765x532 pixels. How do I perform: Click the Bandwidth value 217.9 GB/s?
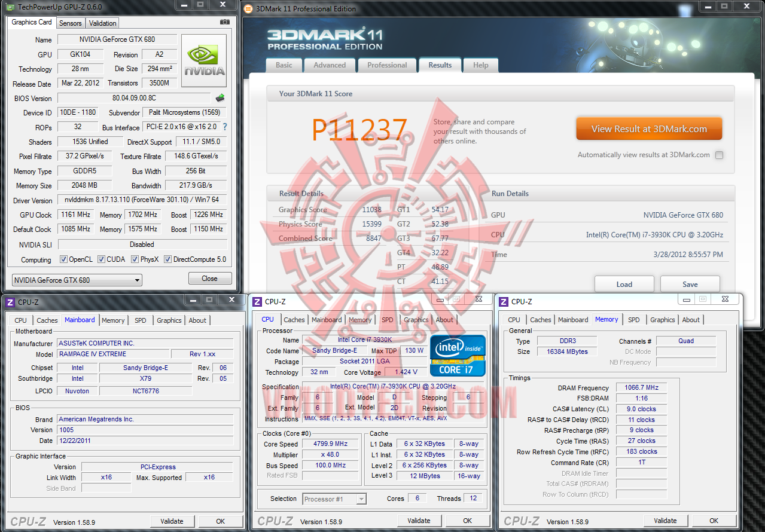coord(196,186)
